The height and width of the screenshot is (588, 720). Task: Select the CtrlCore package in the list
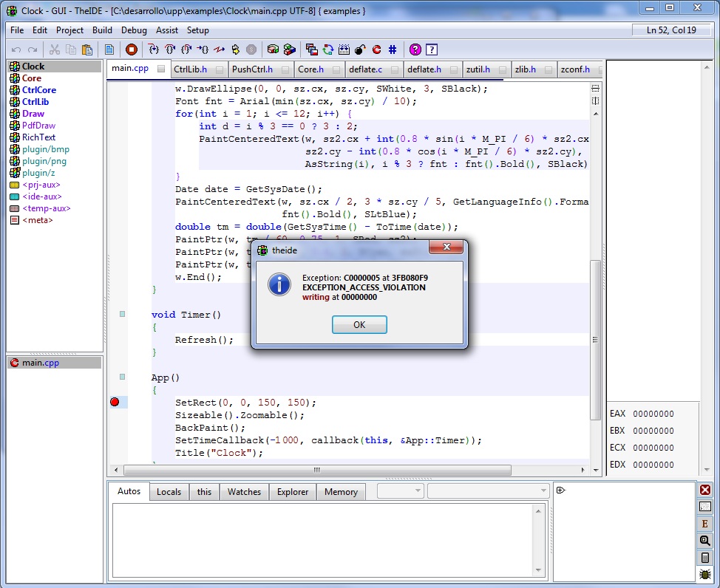pyautogui.click(x=38, y=90)
